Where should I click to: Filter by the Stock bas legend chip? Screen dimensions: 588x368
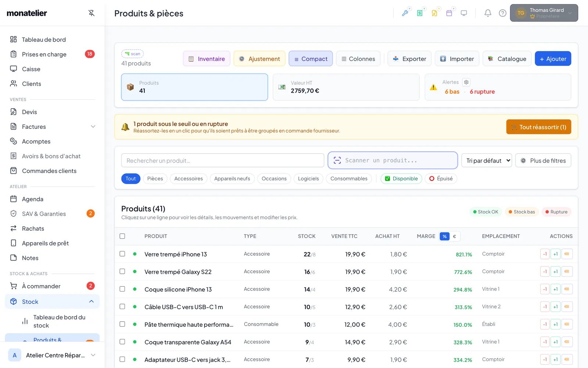[x=522, y=212]
